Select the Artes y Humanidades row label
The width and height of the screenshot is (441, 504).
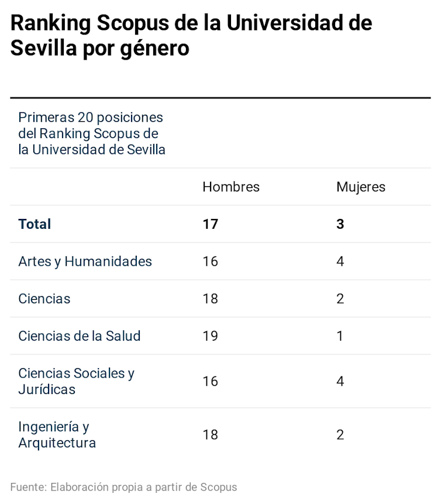click(85, 262)
